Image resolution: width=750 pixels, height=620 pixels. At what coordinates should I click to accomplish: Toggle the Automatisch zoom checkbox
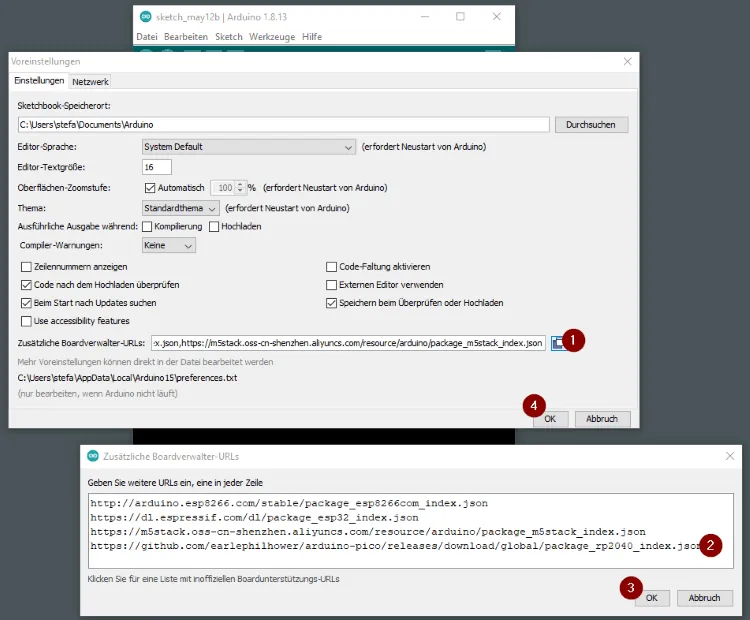pyautogui.click(x=150, y=188)
